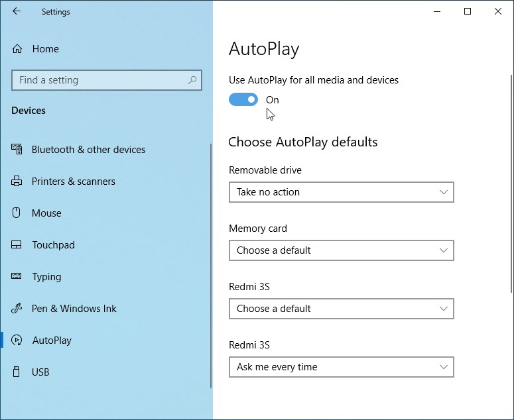Click the AutoPlay page heading
The height and width of the screenshot is (420, 514).
click(264, 50)
